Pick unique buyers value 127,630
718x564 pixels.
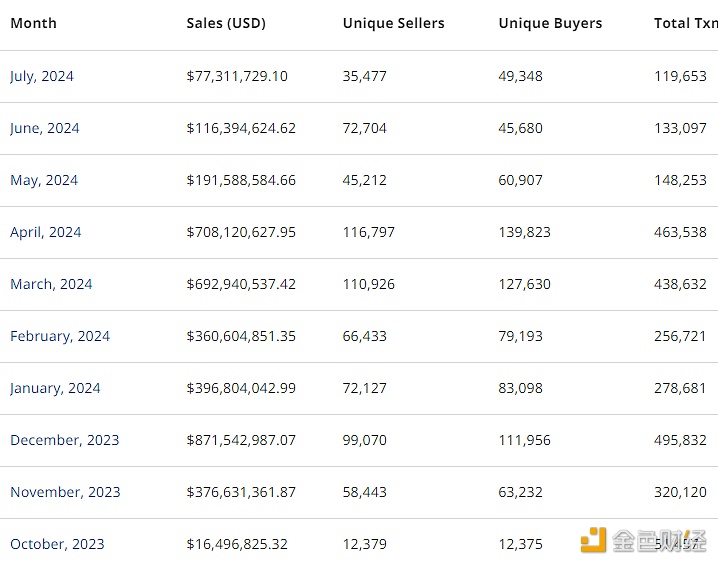pyautogui.click(x=525, y=284)
